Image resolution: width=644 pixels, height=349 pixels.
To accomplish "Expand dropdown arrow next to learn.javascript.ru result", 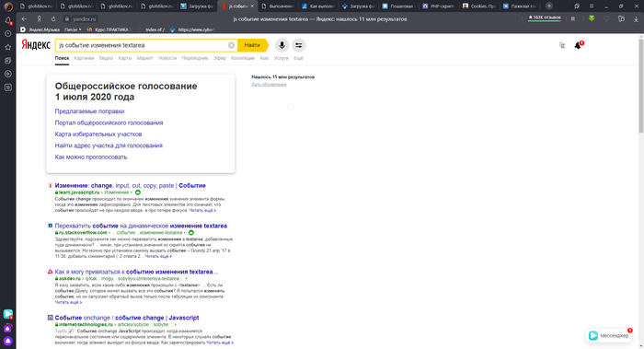I will coord(132,192).
